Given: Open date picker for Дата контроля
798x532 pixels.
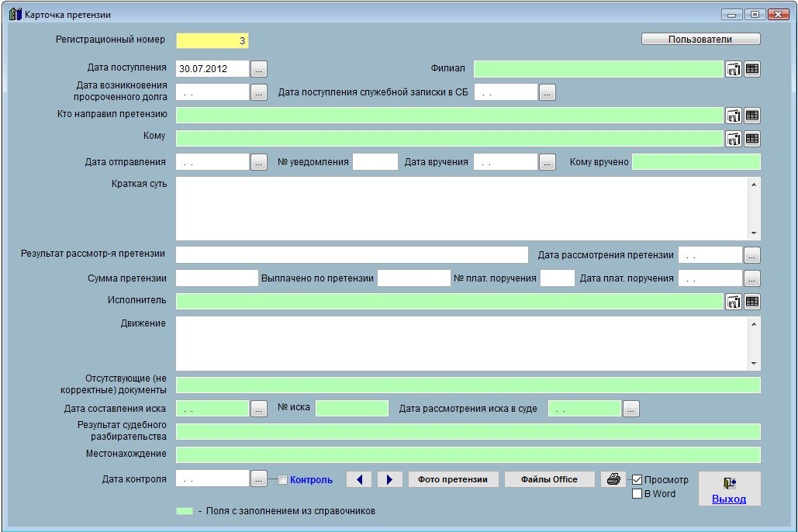Looking at the screenshot, I should [x=259, y=479].
